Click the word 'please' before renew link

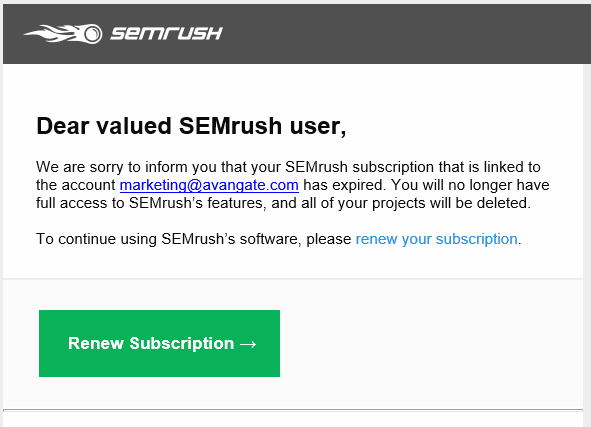tap(329, 239)
